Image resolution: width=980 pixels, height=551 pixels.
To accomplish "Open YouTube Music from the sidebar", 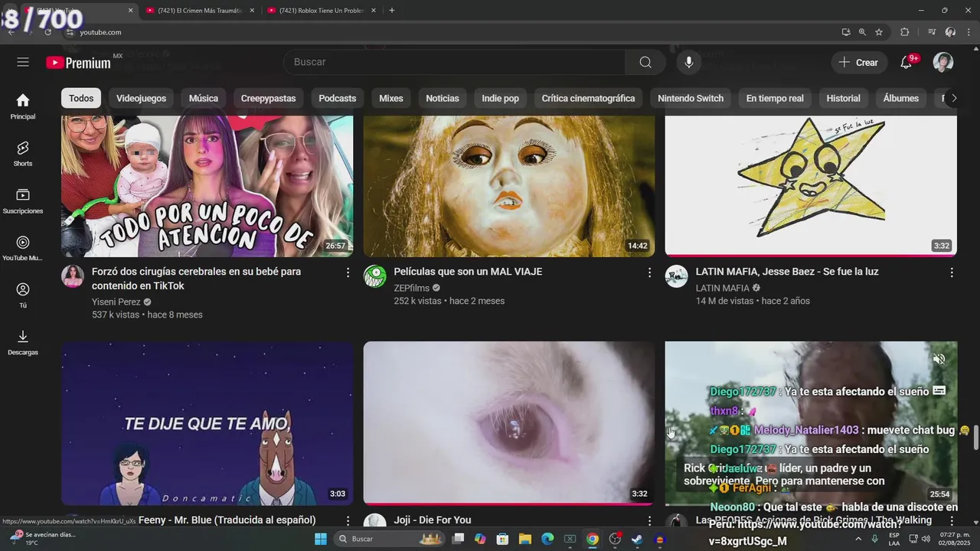I will [23, 249].
